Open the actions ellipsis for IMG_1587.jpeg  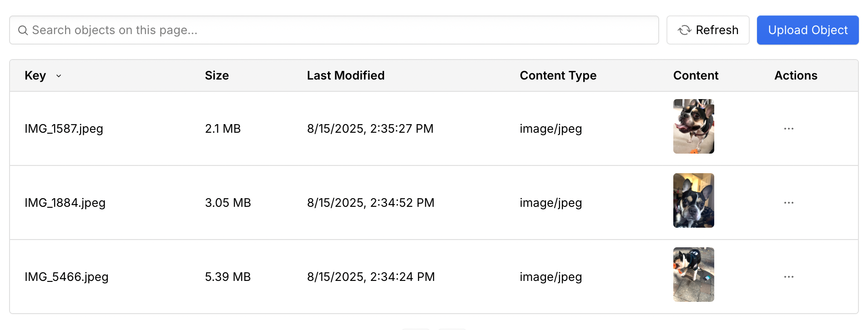tap(789, 129)
